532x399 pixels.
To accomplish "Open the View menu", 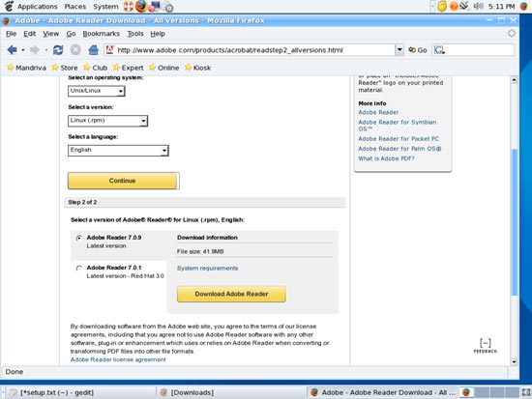I will [50, 34].
